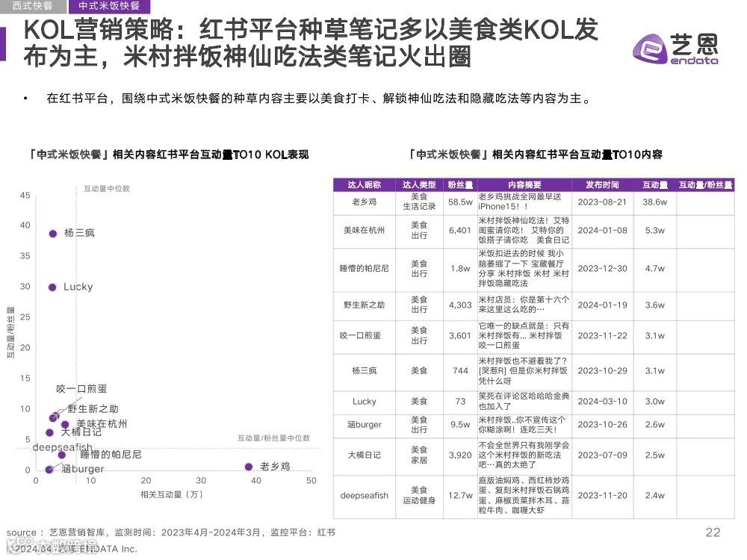Click the Lucky name cell in table
Viewport: 747px width, 560px height.
coord(364,402)
